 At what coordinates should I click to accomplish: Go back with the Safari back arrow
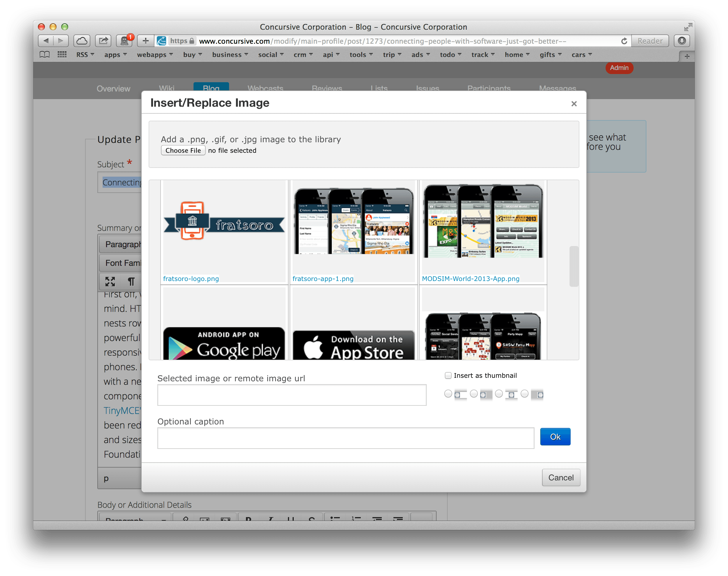click(46, 41)
